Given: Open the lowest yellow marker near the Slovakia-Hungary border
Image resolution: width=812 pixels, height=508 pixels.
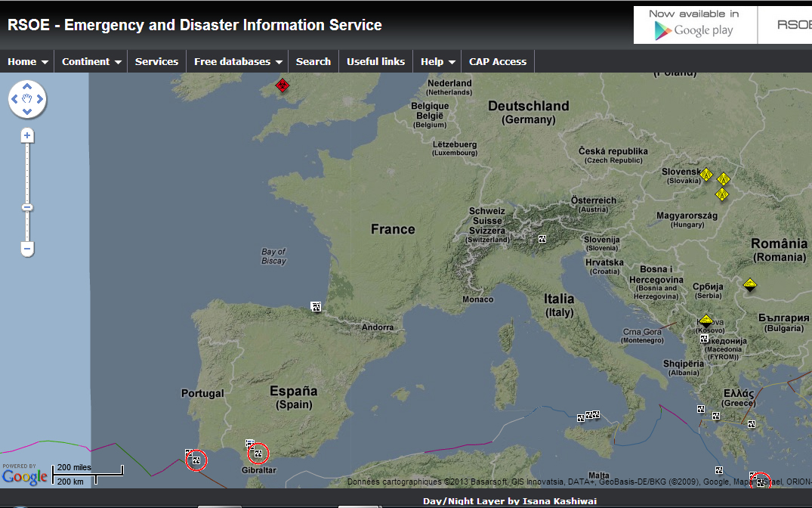Looking at the screenshot, I should pyautogui.click(x=722, y=194).
